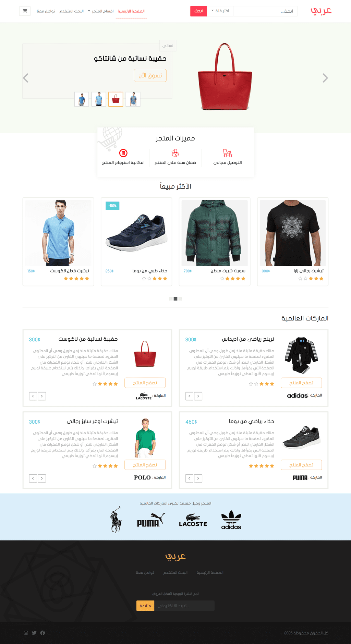This screenshot has width=351, height=644.
Task: Click the Instagram icon in footer
Action: pyautogui.click(x=26, y=633)
